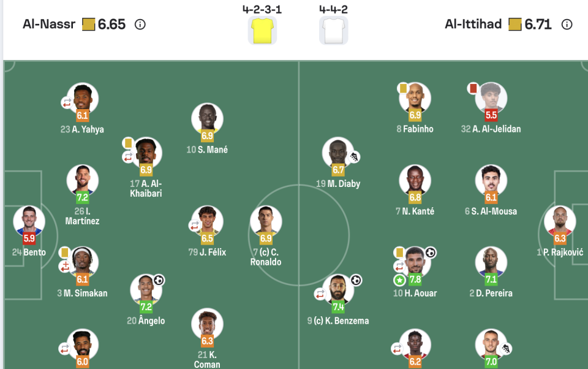The image size is (588, 369).
Task: Select the white Al-Ittihad jersey icon
Action: pos(334,30)
